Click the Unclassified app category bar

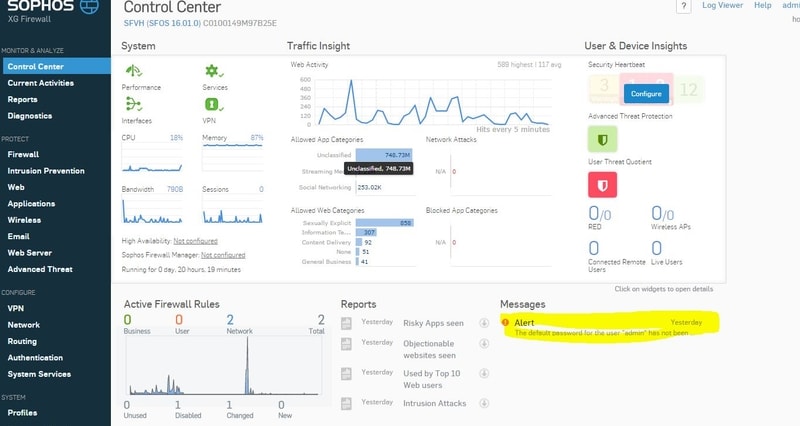[384, 155]
